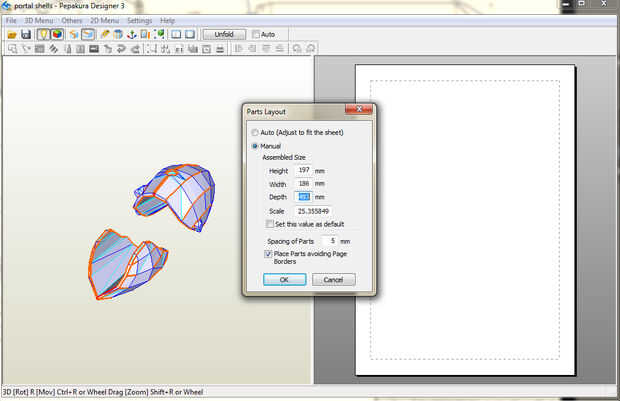Image resolution: width=620 pixels, height=401 pixels.
Task: Select the lower 3D shell model piece
Action: [x=127, y=264]
